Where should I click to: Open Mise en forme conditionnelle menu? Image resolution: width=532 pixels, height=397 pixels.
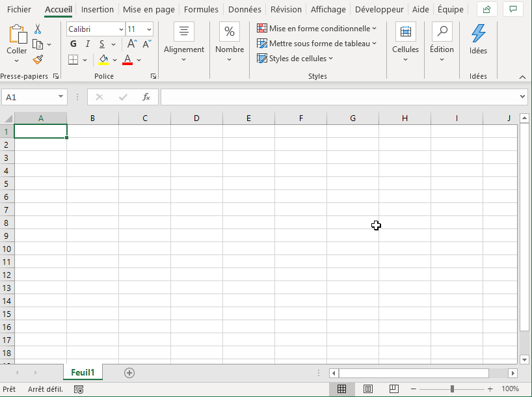[317, 29]
